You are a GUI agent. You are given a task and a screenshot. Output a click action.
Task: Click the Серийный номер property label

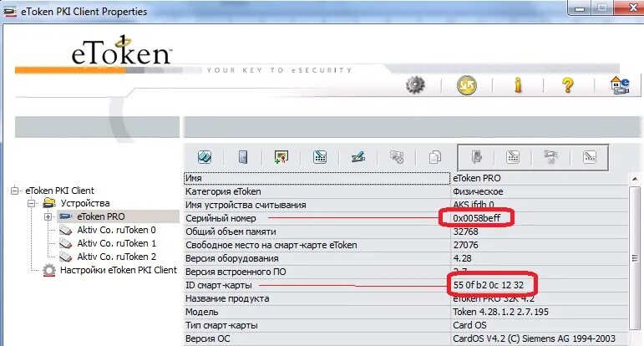(x=221, y=218)
